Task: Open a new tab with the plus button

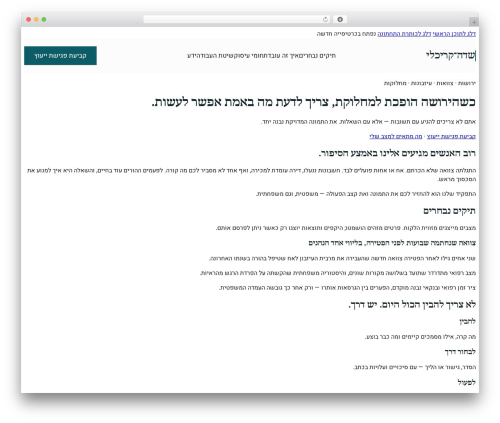Action: (474, 22)
